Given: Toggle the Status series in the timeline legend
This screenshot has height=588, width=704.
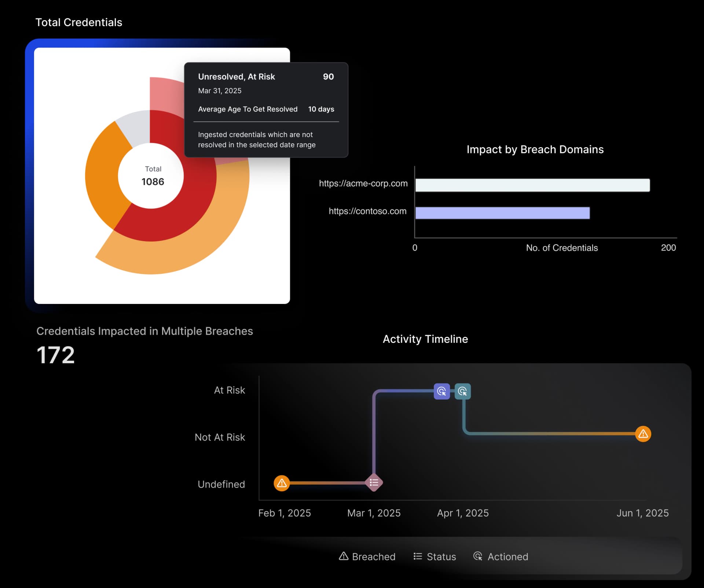Looking at the screenshot, I should click(x=435, y=556).
